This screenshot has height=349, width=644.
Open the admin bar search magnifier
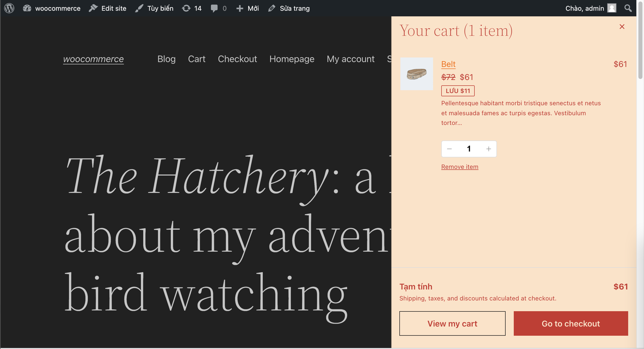point(628,8)
